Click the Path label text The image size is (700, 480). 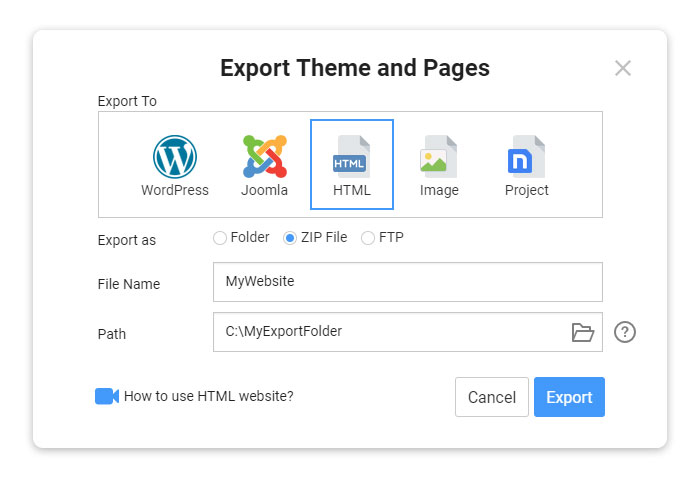point(112,334)
